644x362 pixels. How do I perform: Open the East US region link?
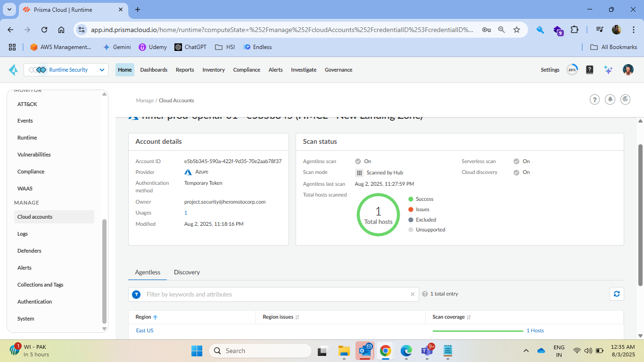click(x=145, y=330)
